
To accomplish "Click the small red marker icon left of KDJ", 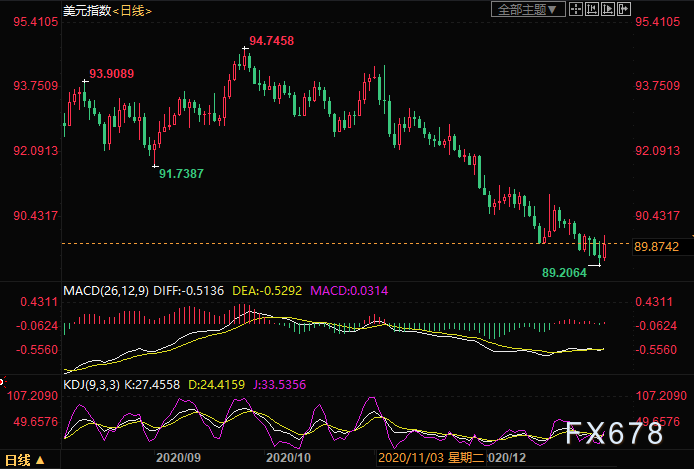I will 3,382.
